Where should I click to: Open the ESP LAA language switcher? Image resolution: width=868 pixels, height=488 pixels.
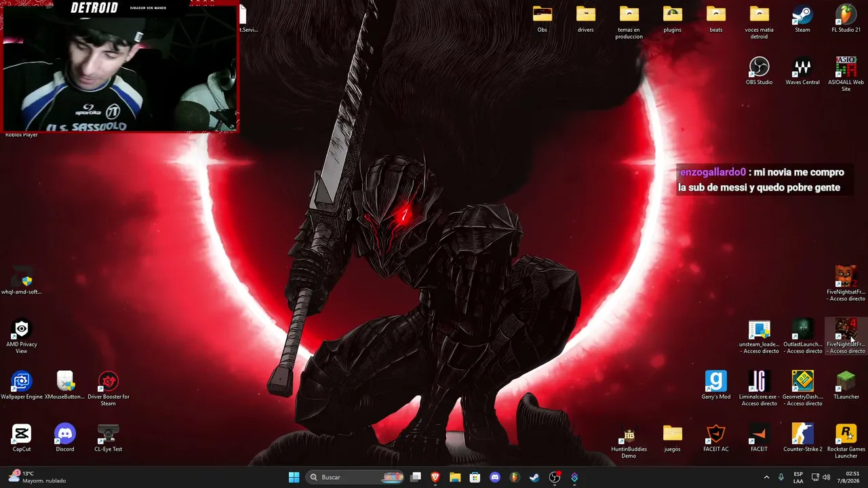point(798,477)
